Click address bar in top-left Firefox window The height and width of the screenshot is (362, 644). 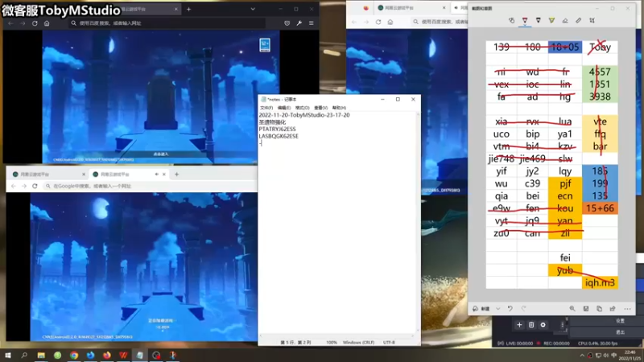coord(167,23)
